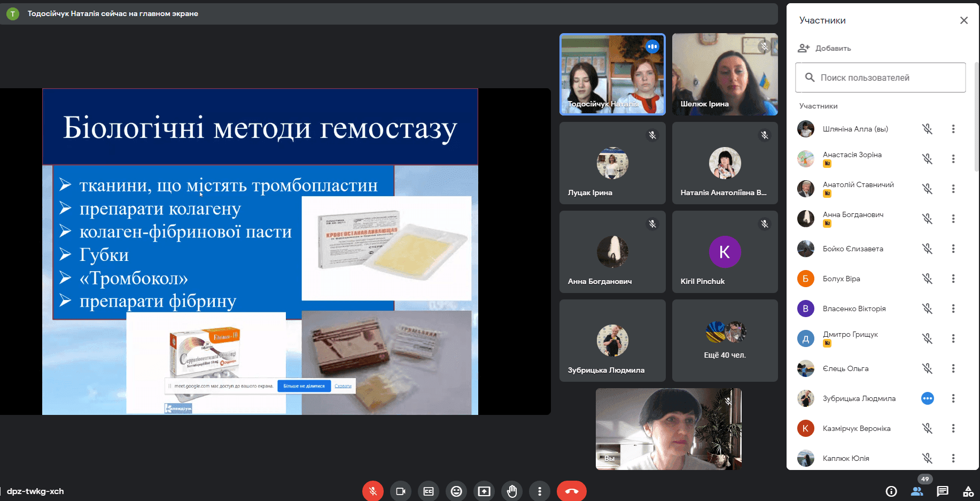Select Тодосійчук Наталія video tile
Screen dimensions: 980x501
(612, 74)
